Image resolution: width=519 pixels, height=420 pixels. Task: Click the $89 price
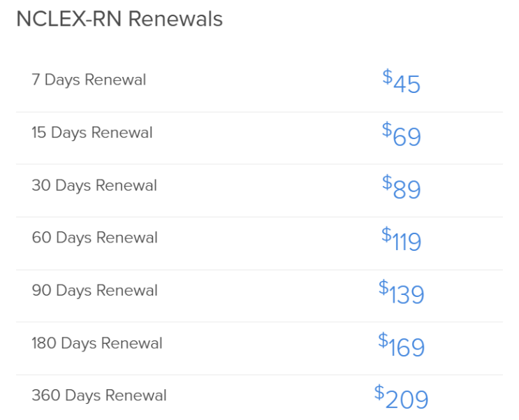click(402, 187)
